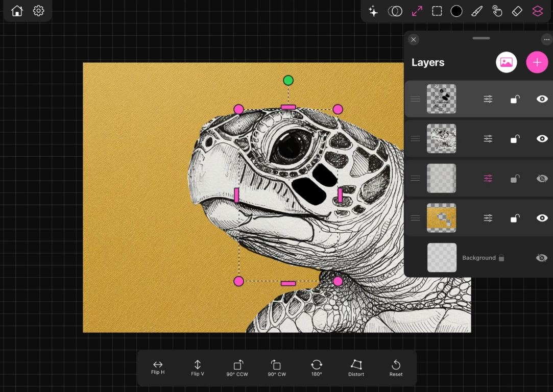Select the Smudge finger tool
The height and width of the screenshot is (392, 553).
(x=497, y=11)
